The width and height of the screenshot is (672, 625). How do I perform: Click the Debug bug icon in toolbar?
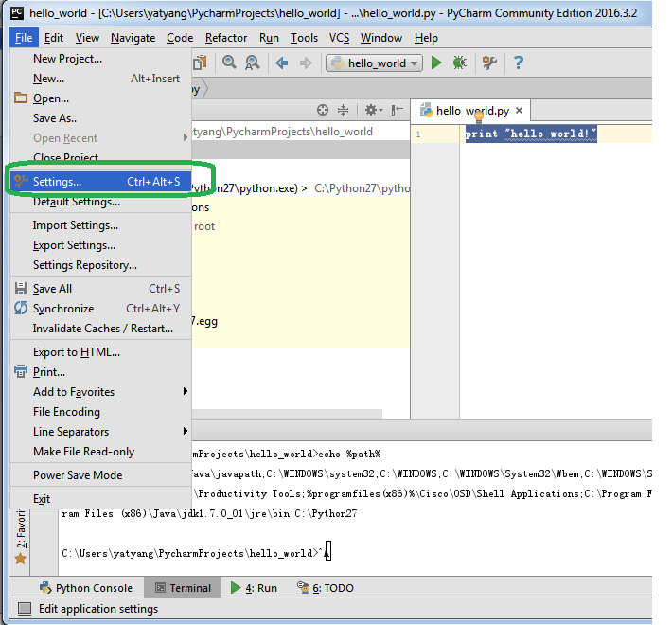459,63
